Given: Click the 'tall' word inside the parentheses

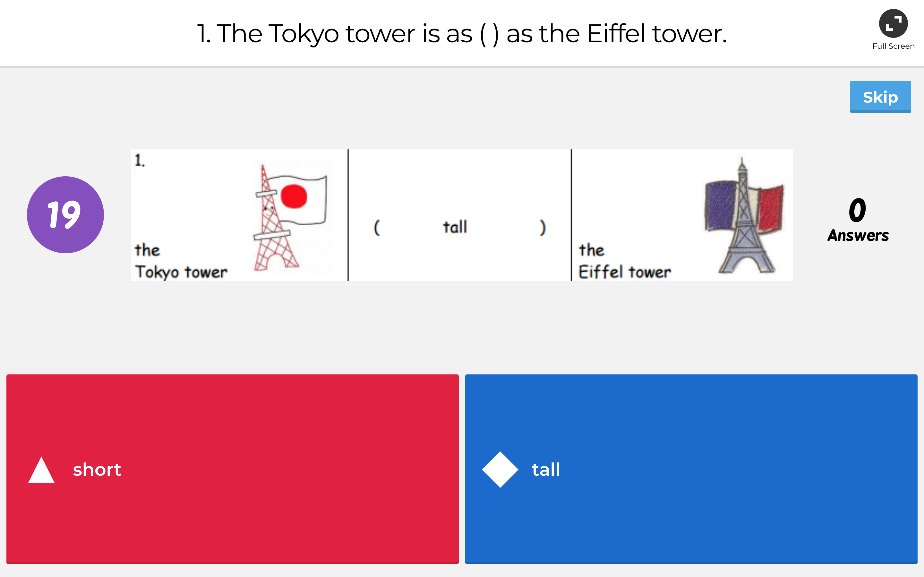Looking at the screenshot, I should click(454, 226).
